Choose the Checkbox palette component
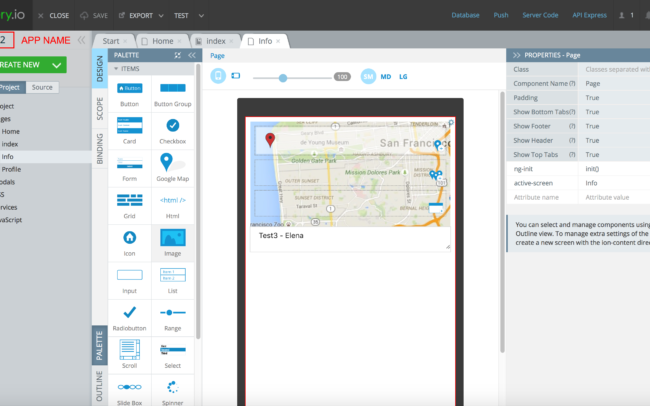This screenshot has height=406, width=650. tap(172, 131)
